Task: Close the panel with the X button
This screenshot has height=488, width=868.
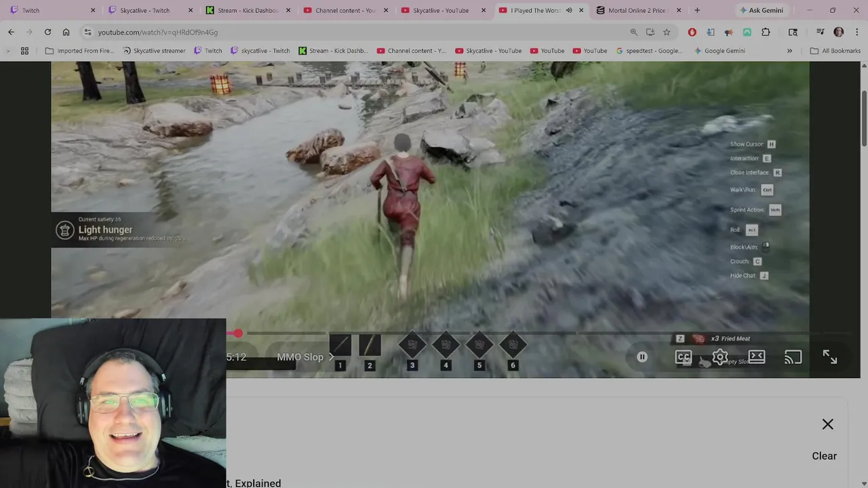Action: [828, 424]
